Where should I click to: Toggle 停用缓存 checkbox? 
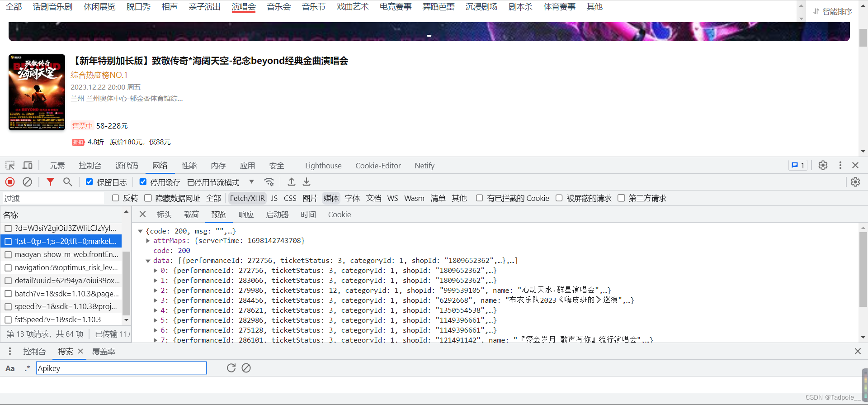point(143,182)
